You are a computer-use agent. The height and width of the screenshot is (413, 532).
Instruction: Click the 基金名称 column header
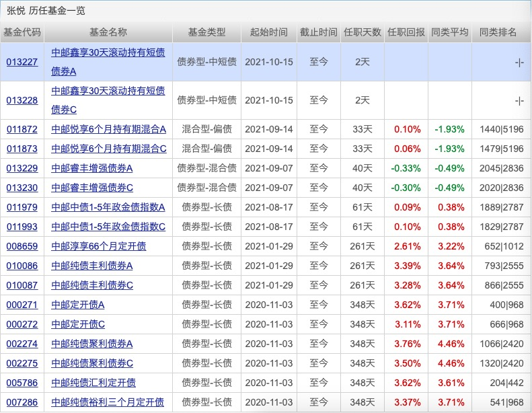[108, 32]
